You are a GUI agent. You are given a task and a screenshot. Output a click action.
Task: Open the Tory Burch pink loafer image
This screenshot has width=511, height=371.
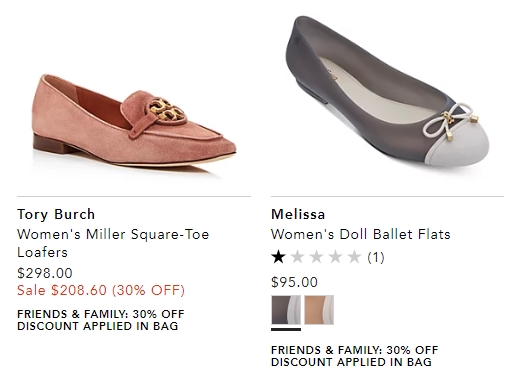tap(134, 125)
